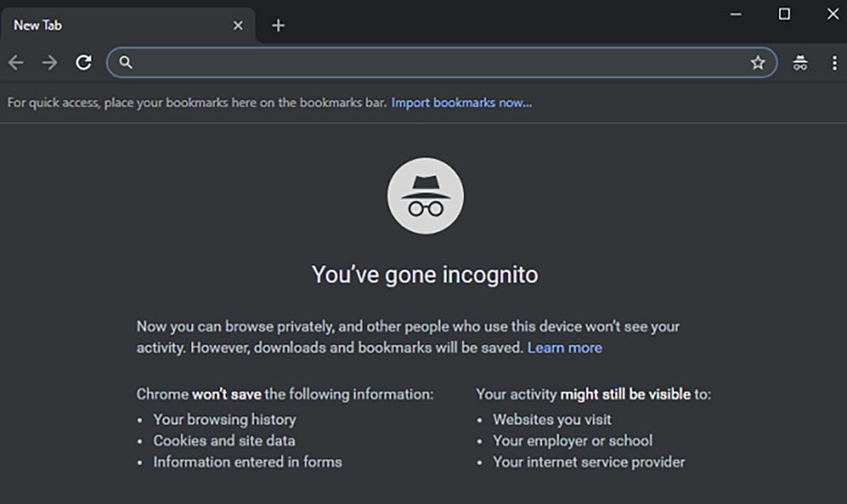Close the New Tab tab

coord(238,25)
